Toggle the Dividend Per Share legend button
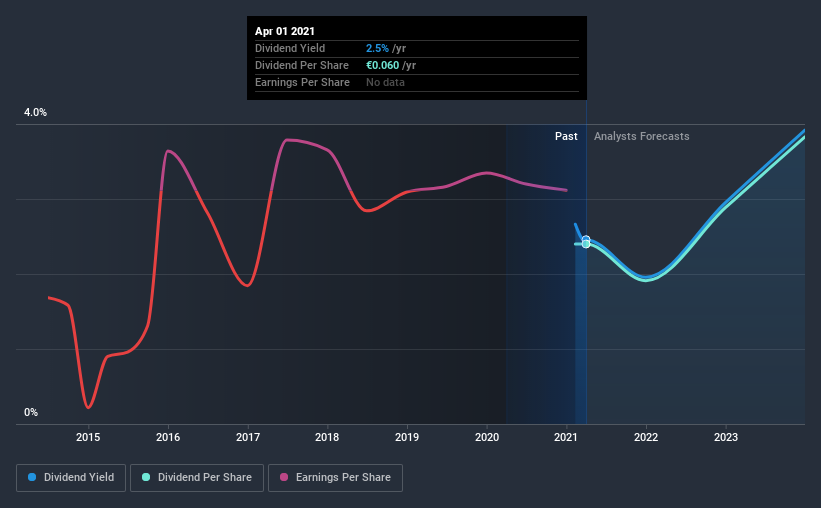The image size is (821, 508). [x=197, y=478]
